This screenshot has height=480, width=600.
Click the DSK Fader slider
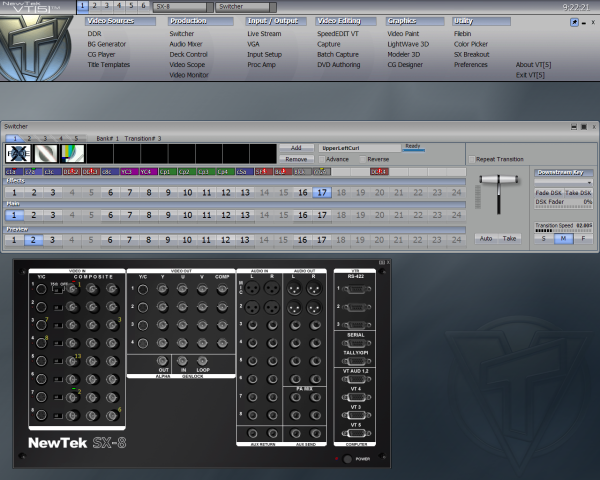coord(563,207)
